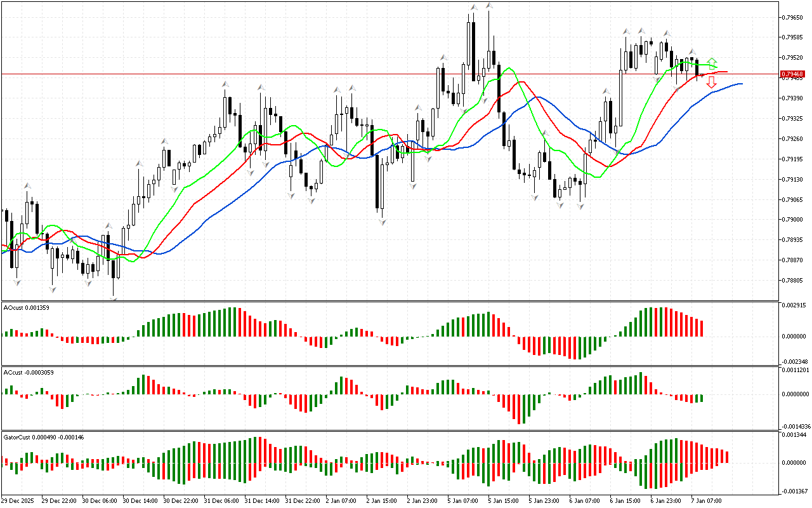Image resolution: width=812 pixels, height=508 pixels.
Task: Click the last GatorCust histogram bar
Action: [x=727, y=457]
